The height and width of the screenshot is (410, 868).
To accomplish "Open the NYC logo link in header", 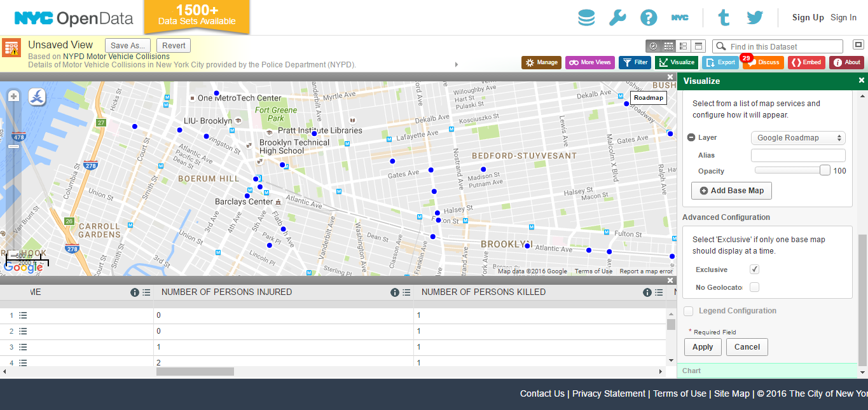I will (x=680, y=18).
